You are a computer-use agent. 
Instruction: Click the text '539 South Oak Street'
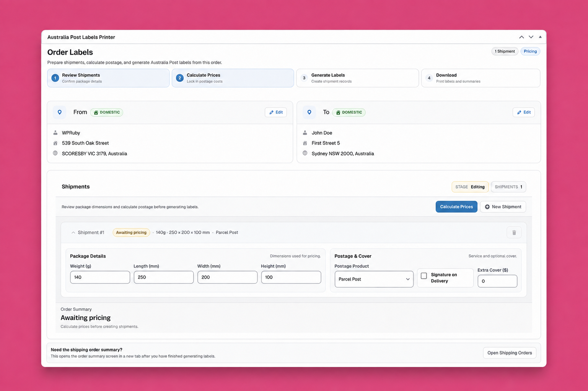pyautogui.click(x=85, y=143)
